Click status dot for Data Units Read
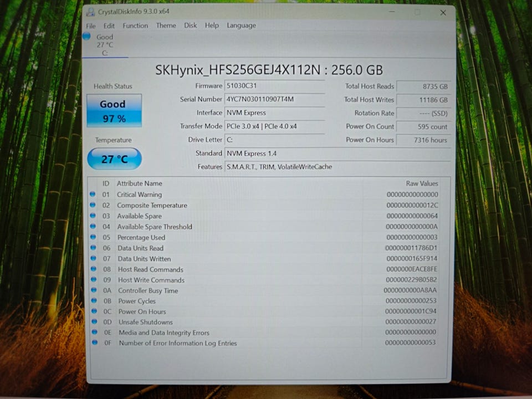This screenshot has height=399, width=532. (93, 248)
